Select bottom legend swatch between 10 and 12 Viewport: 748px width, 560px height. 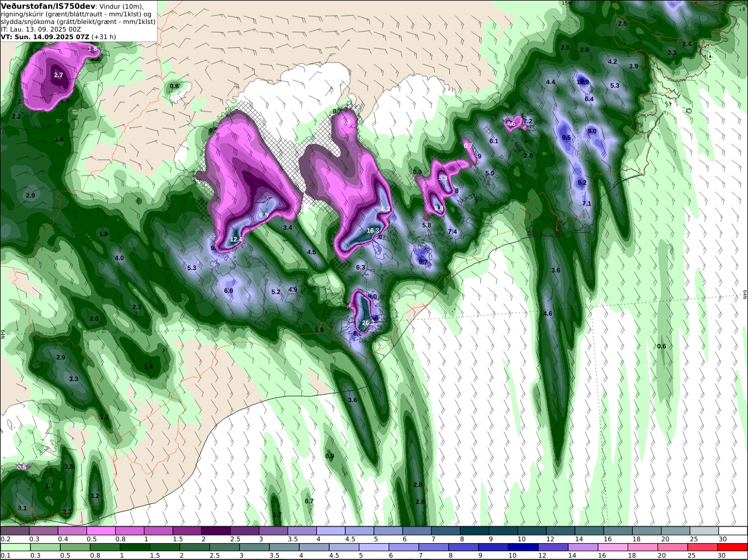(x=524, y=547)
